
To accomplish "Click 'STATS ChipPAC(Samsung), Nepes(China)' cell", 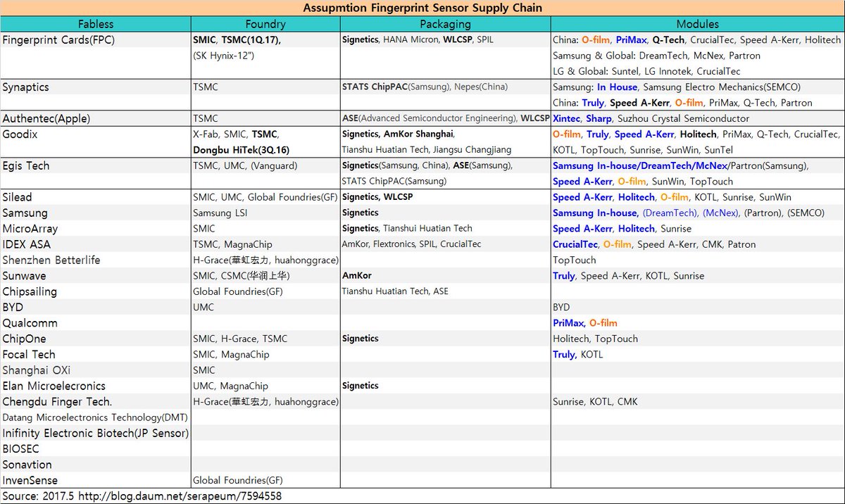I will tap(425, 87).
